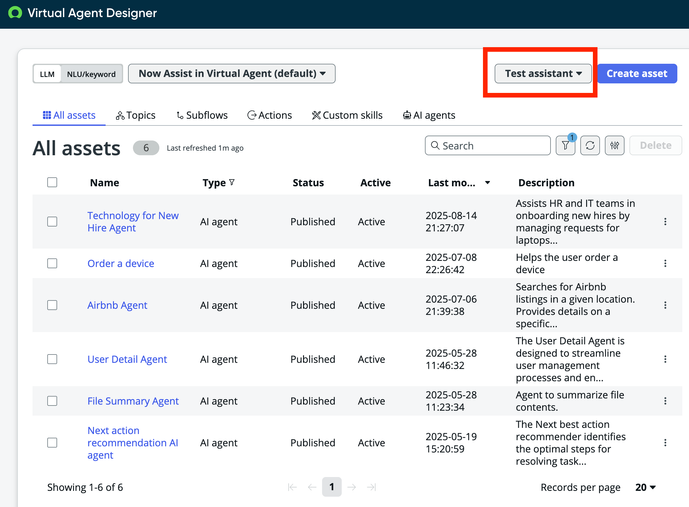689x507 pixels.
Task: Open the column settings icon
Action: (x=615, y=146)
